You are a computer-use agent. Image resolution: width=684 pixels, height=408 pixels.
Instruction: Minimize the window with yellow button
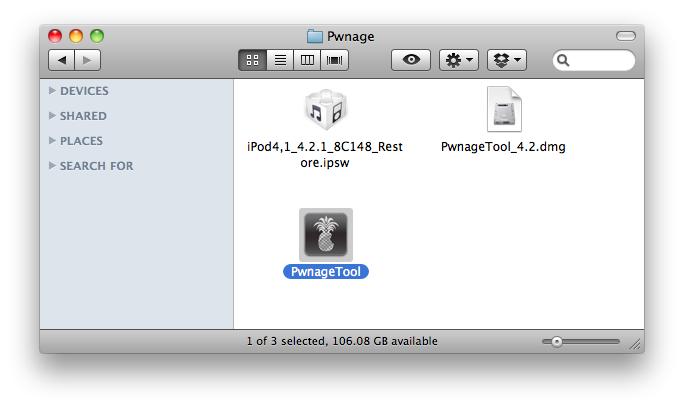point(76,36)
